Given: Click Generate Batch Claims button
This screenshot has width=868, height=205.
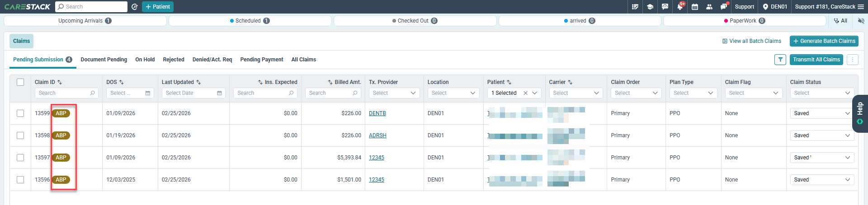Looking at the screenshot, I should pyautogui.click(x=824, y=41).
